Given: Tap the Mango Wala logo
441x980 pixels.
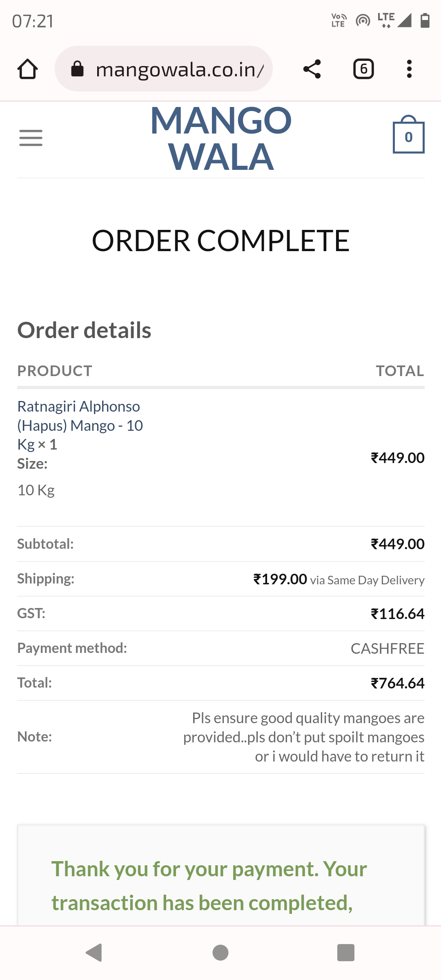Looking at the screenshot, I should click(221, 138).
